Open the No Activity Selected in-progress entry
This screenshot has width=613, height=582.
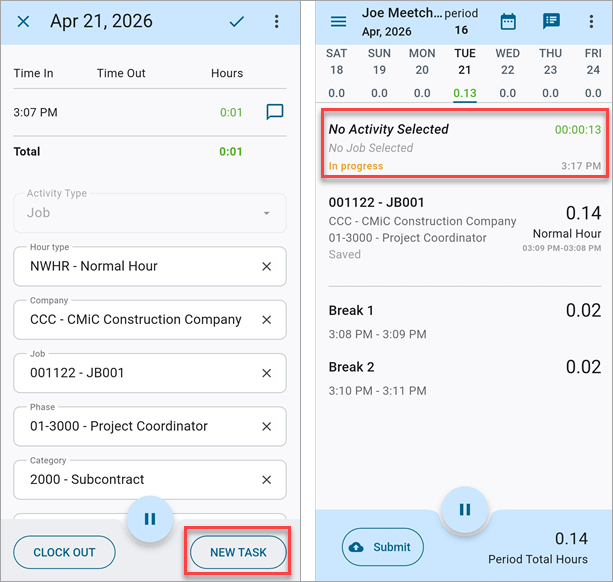tap(465, 143)
